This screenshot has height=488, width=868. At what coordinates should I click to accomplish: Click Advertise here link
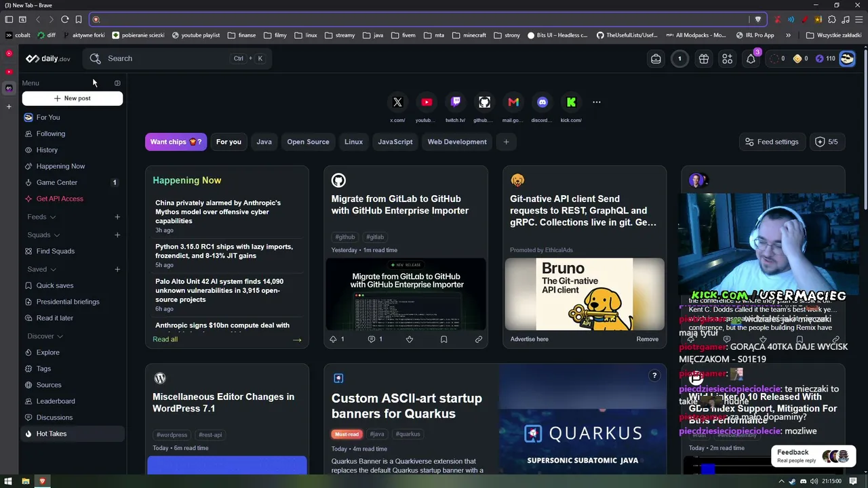pyautogui.click(x=529, y=339)
